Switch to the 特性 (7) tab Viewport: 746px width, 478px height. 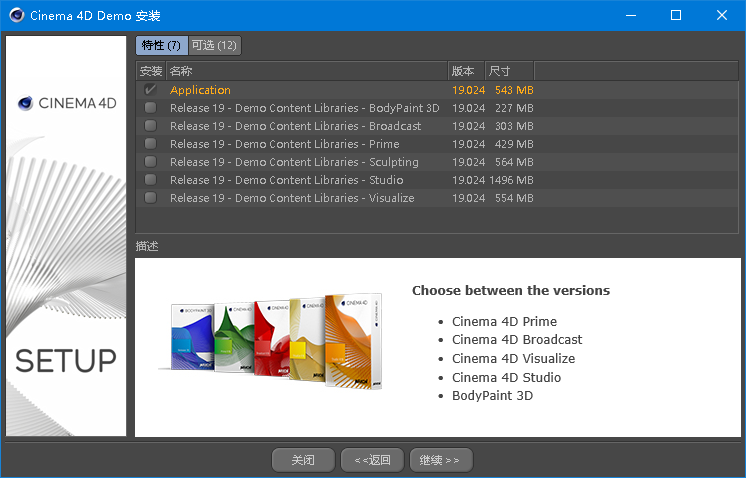pyautogui.click(x=162, y=46)
